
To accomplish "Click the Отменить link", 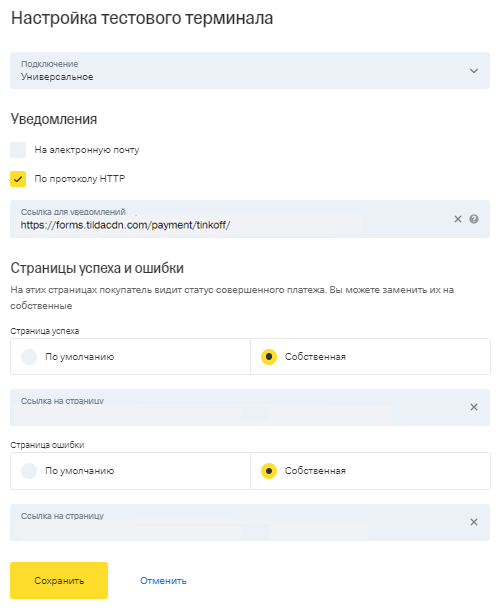I will click(163, 581).
